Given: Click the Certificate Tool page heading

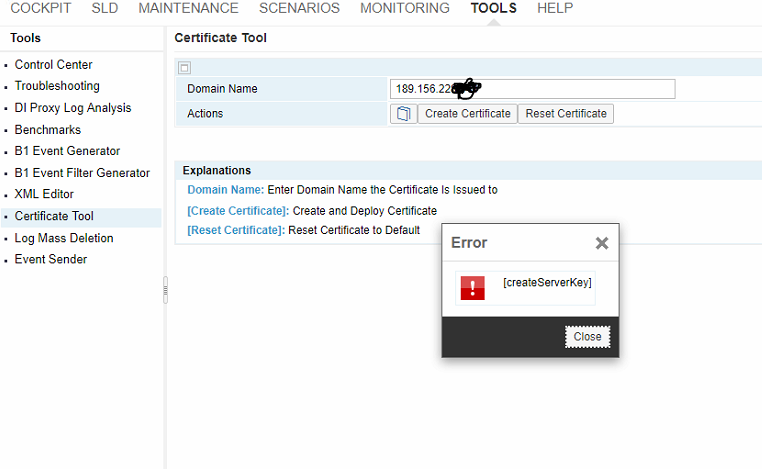Looking at the screenshot, I should click(221, 38).
